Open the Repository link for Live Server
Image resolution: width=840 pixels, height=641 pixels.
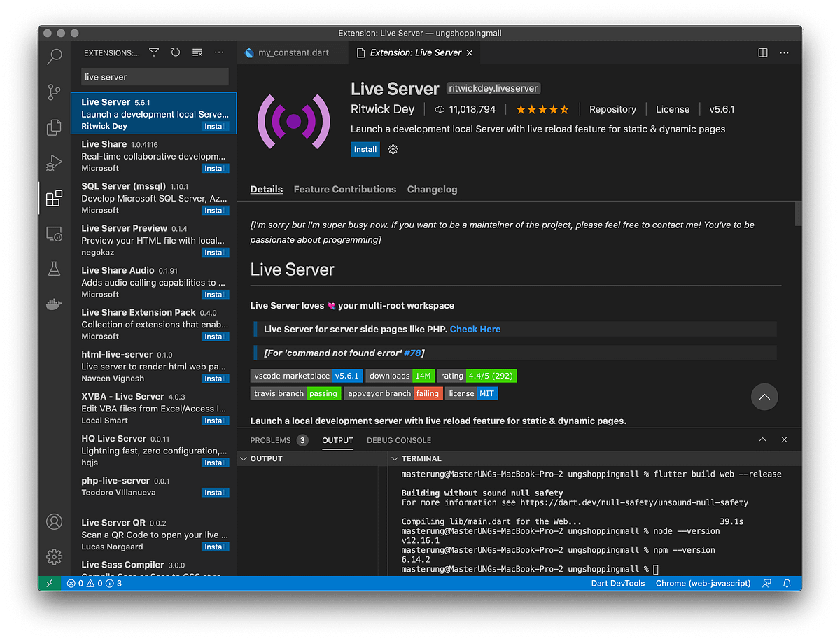click(612, 109)
